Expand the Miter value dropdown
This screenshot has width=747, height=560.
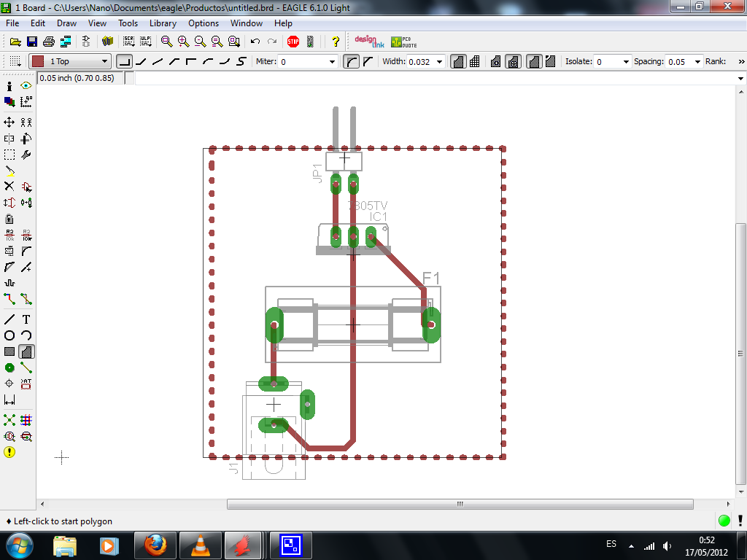(332, 62)
